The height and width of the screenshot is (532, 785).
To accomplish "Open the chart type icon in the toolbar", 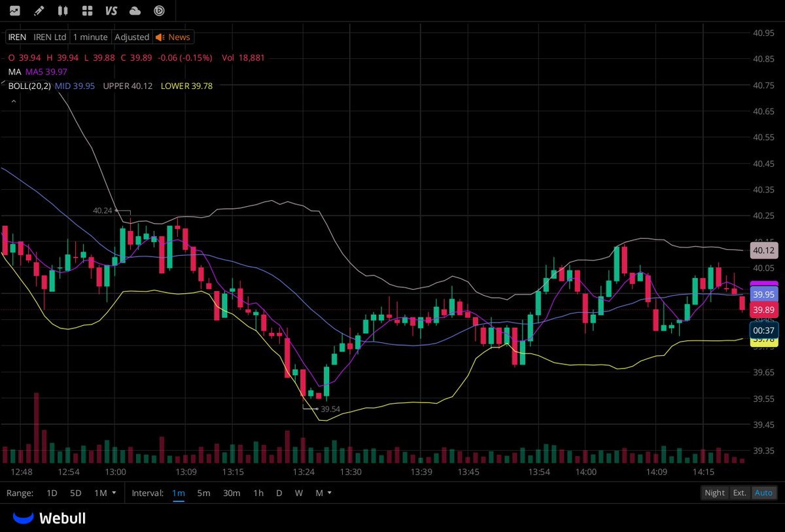I will click(x=14, y=10).
